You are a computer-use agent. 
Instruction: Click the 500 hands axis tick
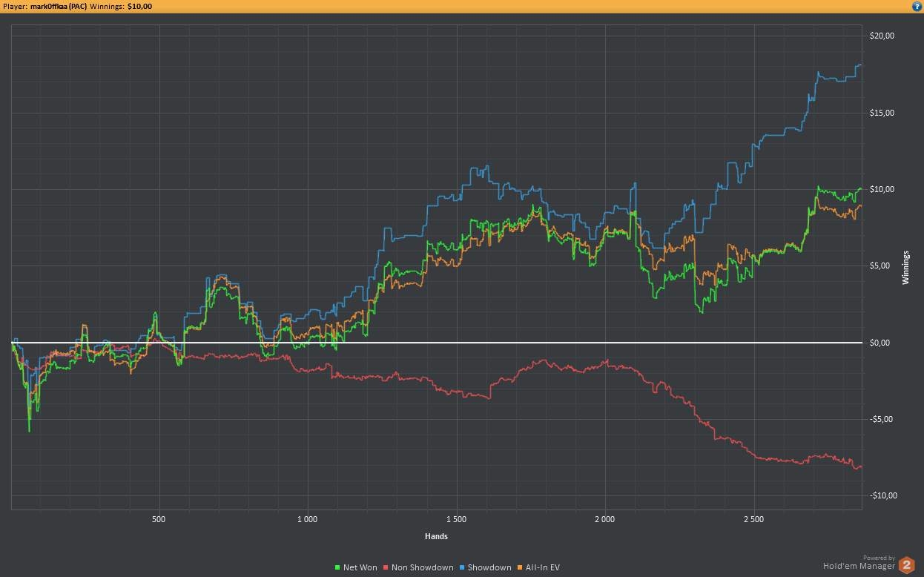tap(159, 519)
